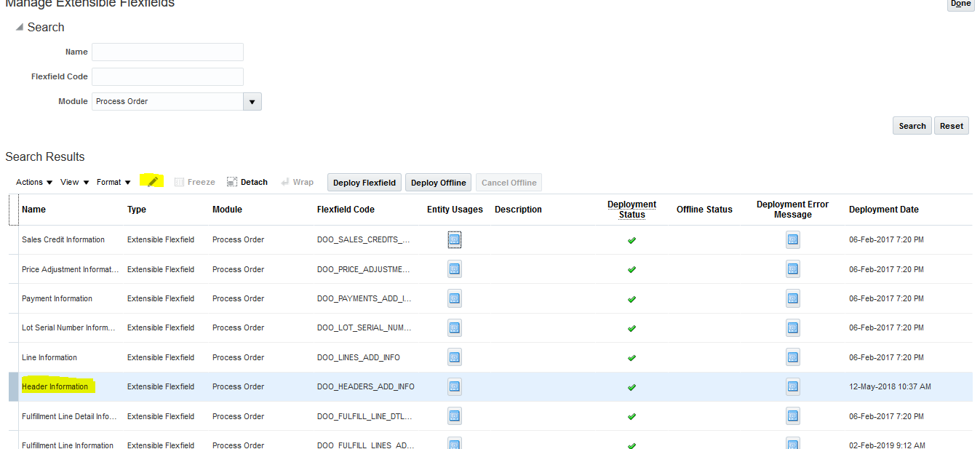The image size is (980, 449).
Task: Open Entity Usages for Header Information
Action: click(454, 386)
